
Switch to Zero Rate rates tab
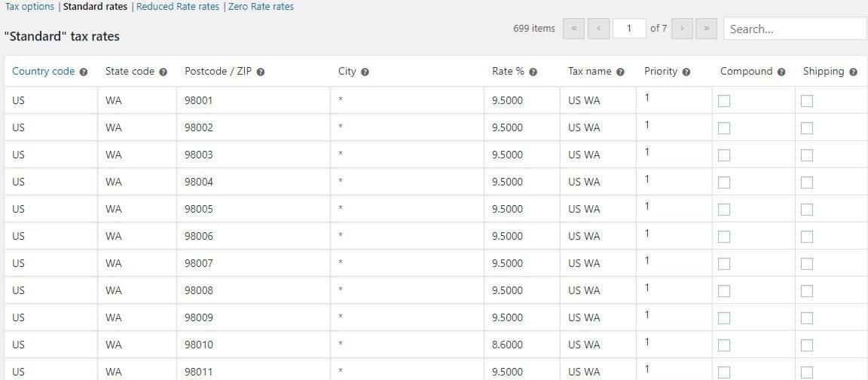[261, 7]
